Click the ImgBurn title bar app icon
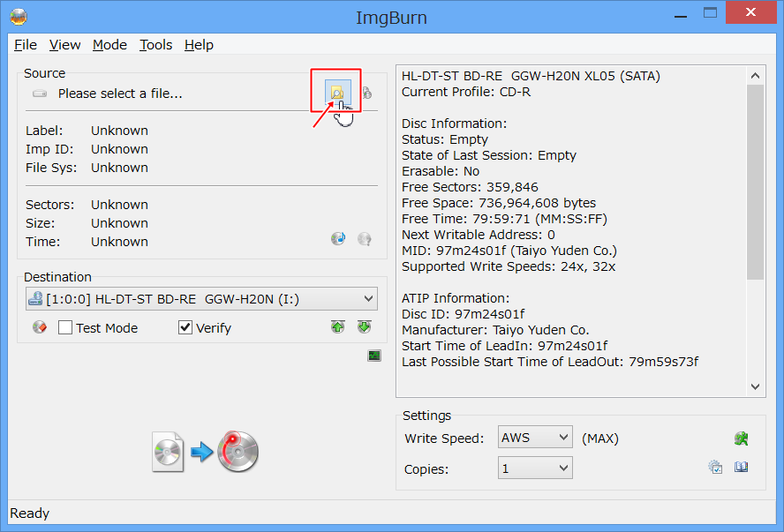 [19, 17]
